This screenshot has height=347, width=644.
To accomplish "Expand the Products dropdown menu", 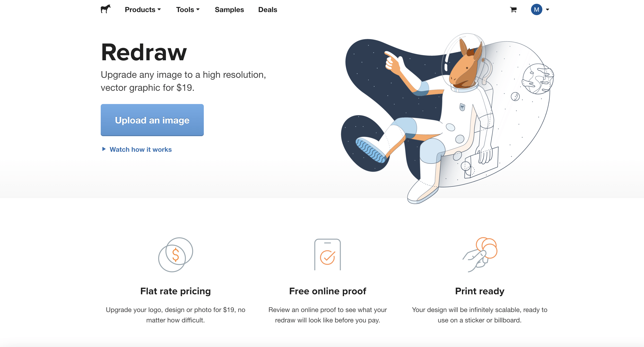I will click(142, 9).
